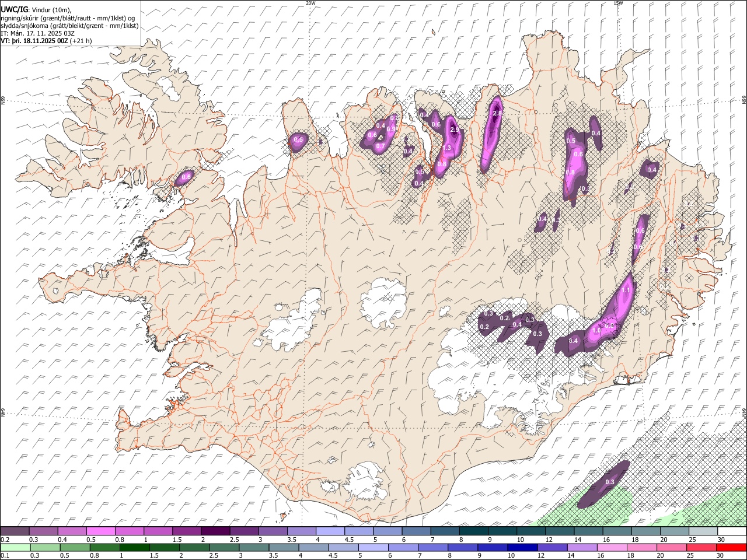Select top-row legend swatch labeled 0.3
Image resolution: width=747 pixels, height=560 pixels.
44,531
